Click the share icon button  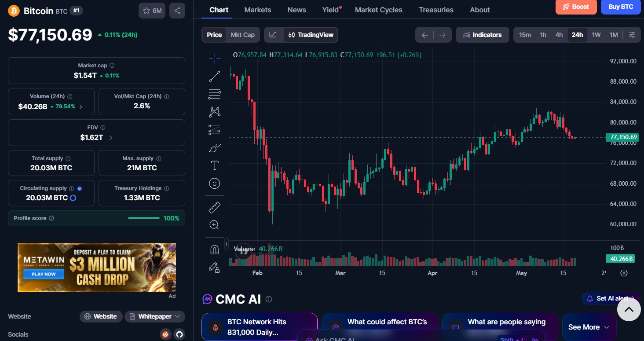pyautogui.click(x=177, y=11)
